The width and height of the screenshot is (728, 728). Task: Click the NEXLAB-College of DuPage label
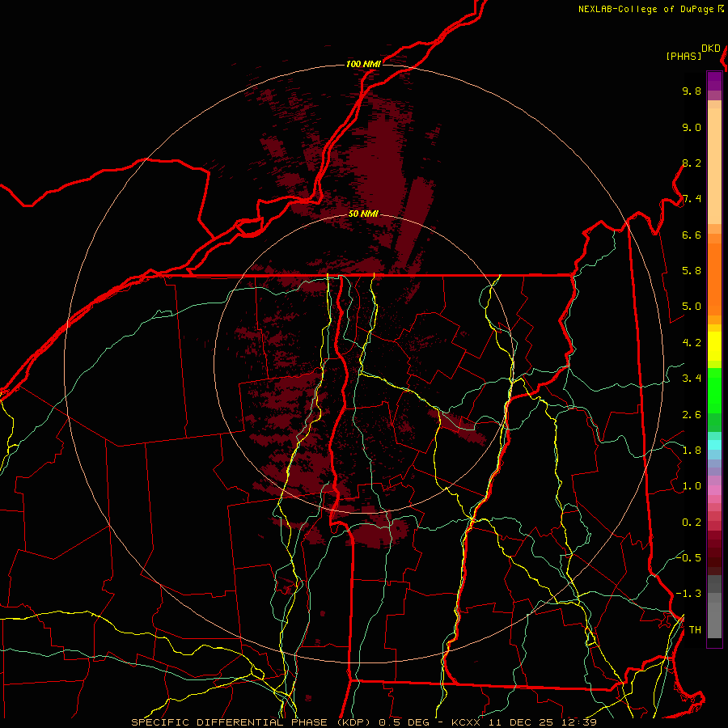point(645,9)
